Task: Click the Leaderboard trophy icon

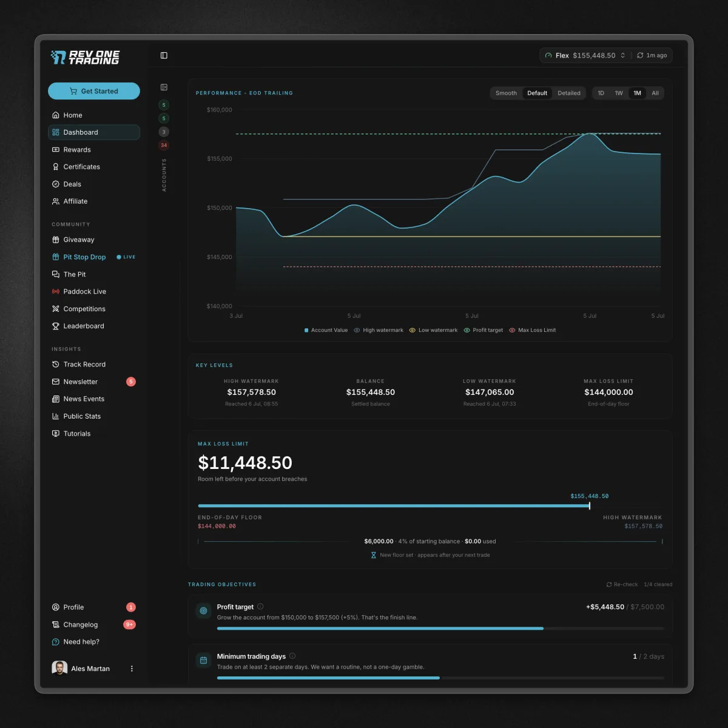Action: [56, 326]
